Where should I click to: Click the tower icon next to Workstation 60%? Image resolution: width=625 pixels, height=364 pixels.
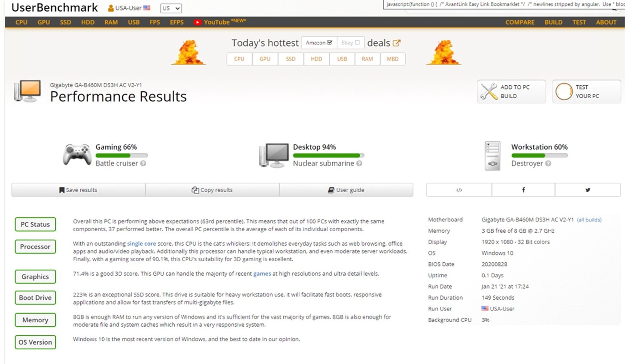pyautogui.click(x=492, y=156)
